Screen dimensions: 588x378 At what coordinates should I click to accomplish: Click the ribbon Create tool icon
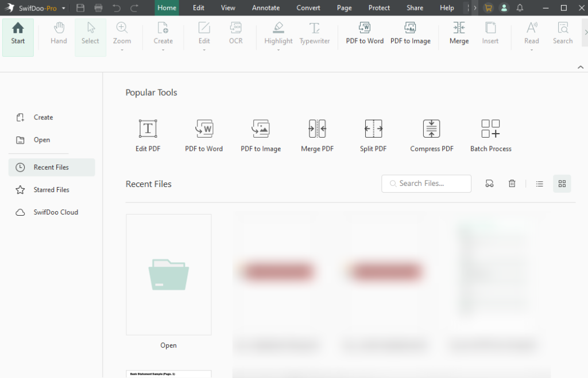[x=163, y=33]
